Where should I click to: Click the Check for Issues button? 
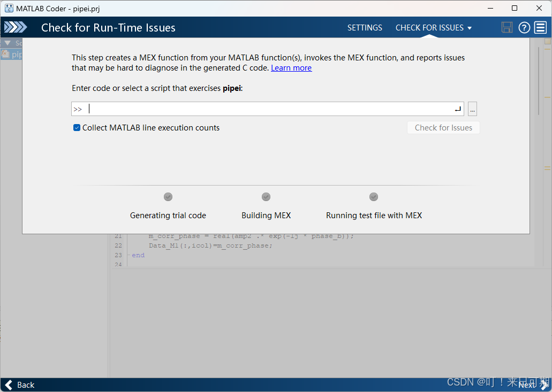point(443,128)
